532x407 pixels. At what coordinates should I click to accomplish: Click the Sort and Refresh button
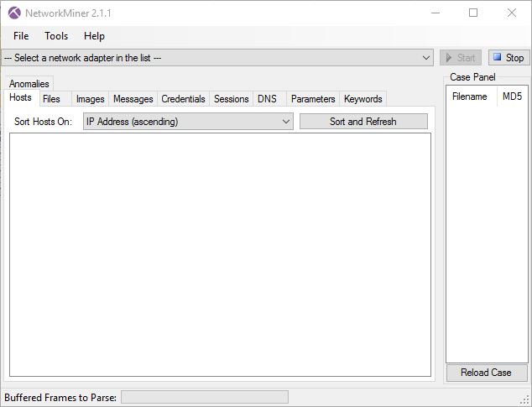click(x=362, y=122)
